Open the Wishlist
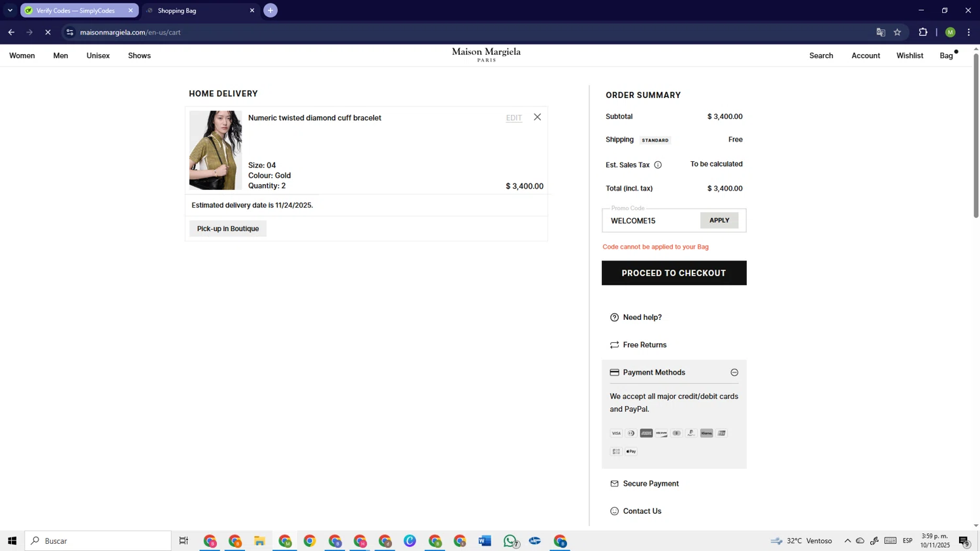This screenshot has height=551, width=980. (909, 55)
